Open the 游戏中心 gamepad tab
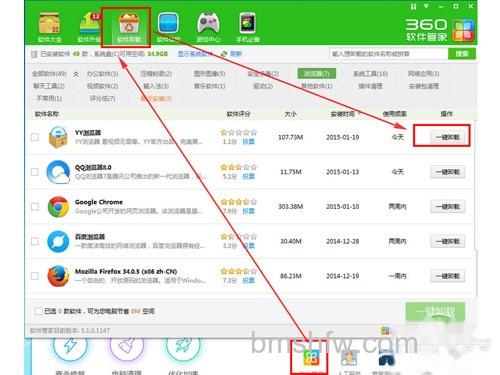 pyautogui.click(x=208, y=27)
